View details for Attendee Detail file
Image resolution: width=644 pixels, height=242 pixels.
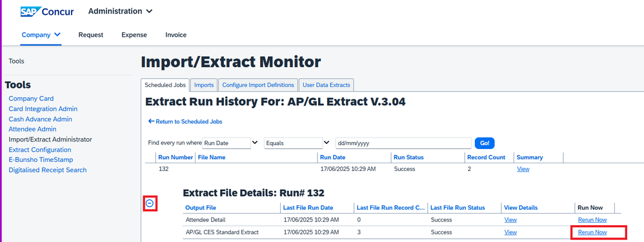pyautogui.click(x=510, y=220)
